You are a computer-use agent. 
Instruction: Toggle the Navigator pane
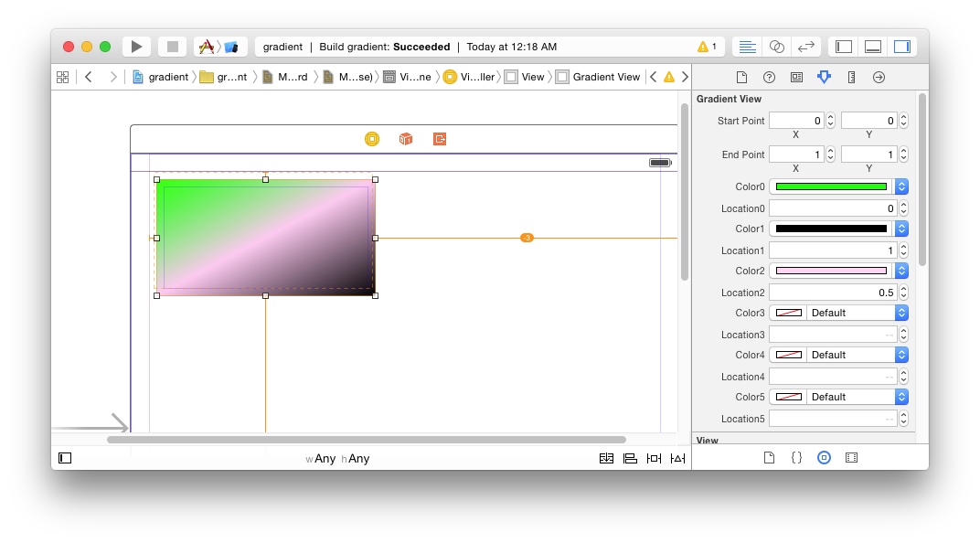844,47
